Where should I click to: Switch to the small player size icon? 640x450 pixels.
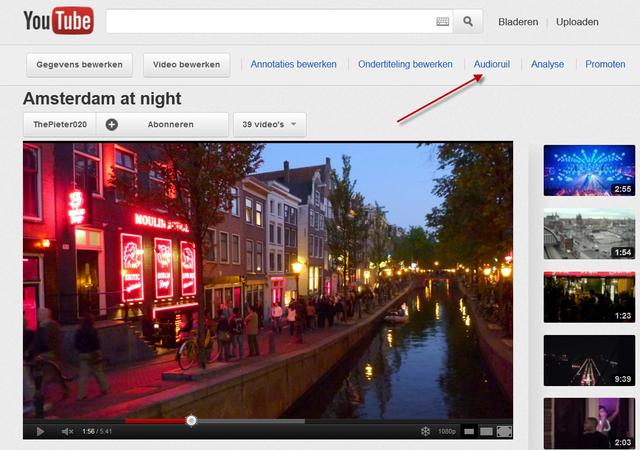pyautogui.click(x=468, y=431)
